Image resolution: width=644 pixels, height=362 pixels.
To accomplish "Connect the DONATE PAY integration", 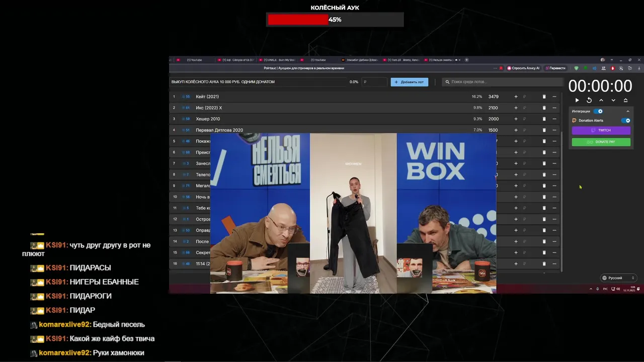I will pos(601,142).
